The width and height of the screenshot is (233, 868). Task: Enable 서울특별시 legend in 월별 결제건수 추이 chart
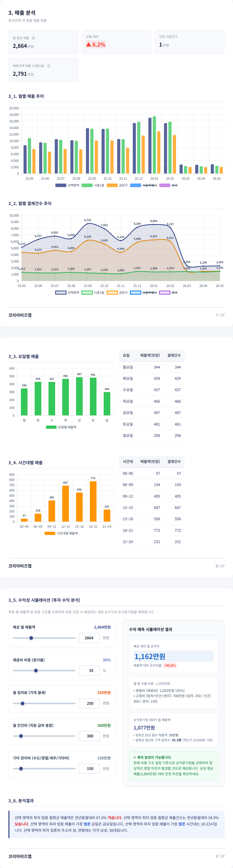tap(144, 292)
